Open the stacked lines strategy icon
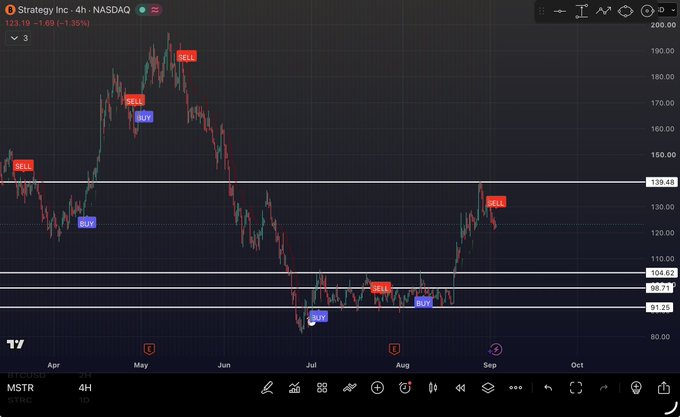Image resolution: width=680 pixels, height=417 pixels. tap(350, 388)
